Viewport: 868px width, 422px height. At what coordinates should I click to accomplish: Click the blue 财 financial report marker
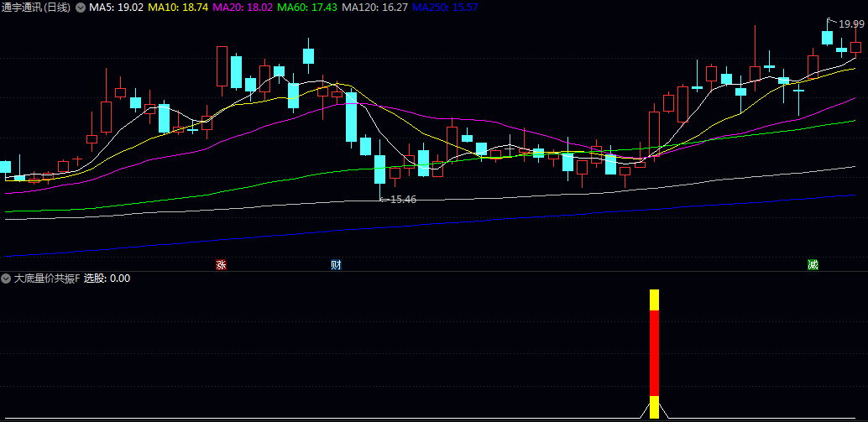[336, 265]
